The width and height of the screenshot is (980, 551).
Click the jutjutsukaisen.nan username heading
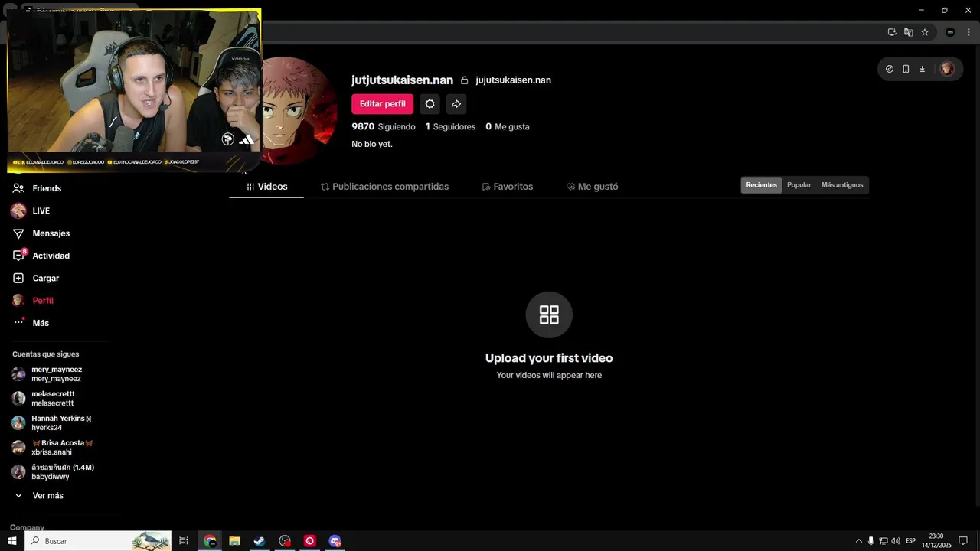tap(402, 80)
